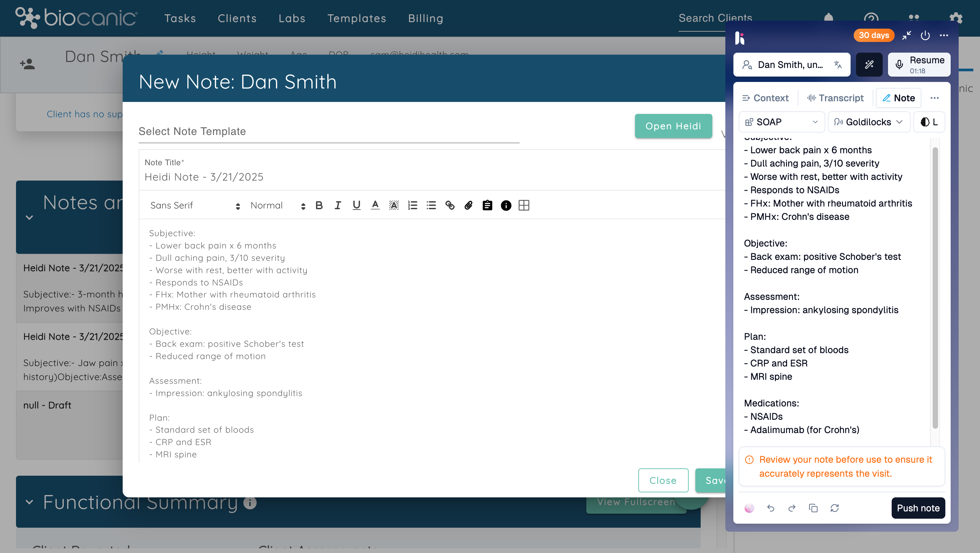Click the Push note button
Image resolution: width=980 pixels, height=553 pixels.
(x=918, y=508)
